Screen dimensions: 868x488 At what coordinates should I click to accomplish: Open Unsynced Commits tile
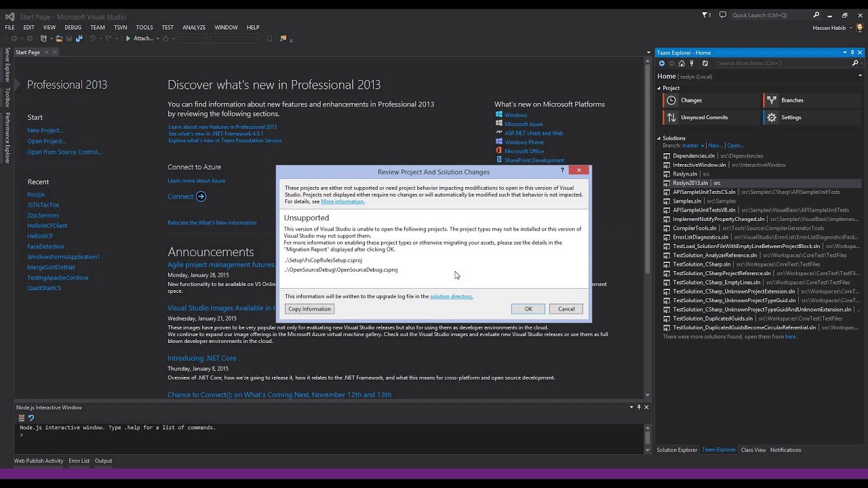tap(711, 117)
